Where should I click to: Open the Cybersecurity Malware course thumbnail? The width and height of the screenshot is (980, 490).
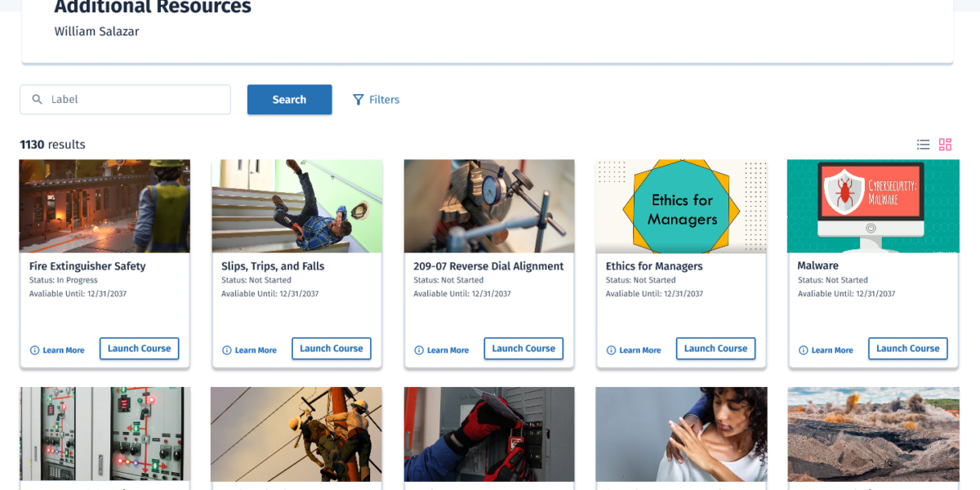pyautogui.click(x=873, y=206)
